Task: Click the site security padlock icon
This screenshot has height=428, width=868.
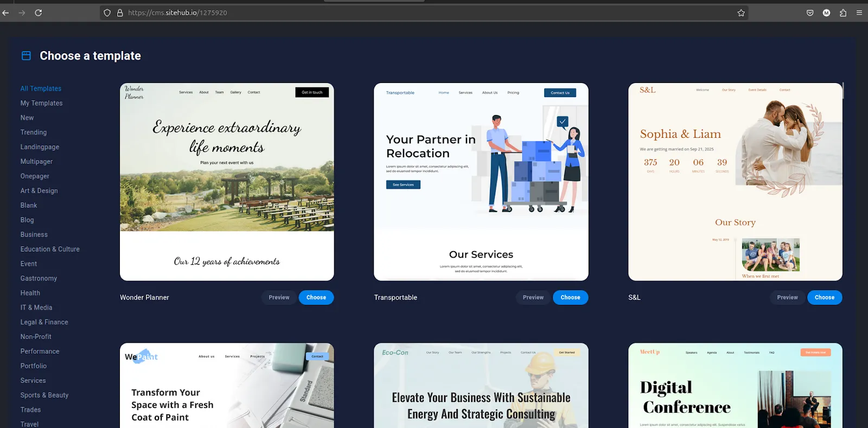Action: pyautogui.click(x=120, y=13)
